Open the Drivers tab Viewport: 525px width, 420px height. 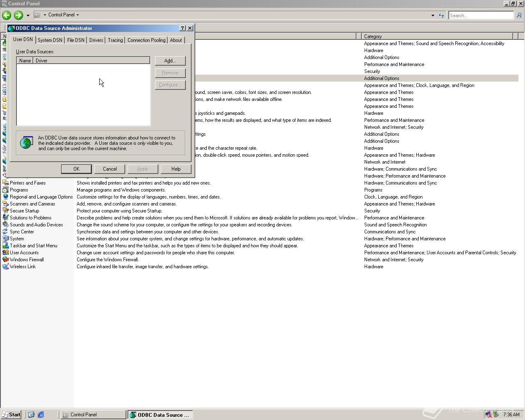pyautogui.click(x=96, y=40)
